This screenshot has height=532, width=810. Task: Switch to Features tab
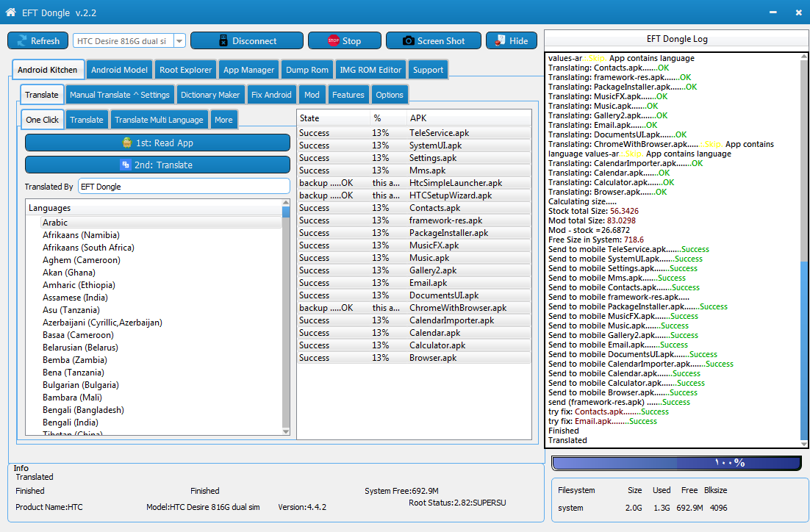coord(348,95)
